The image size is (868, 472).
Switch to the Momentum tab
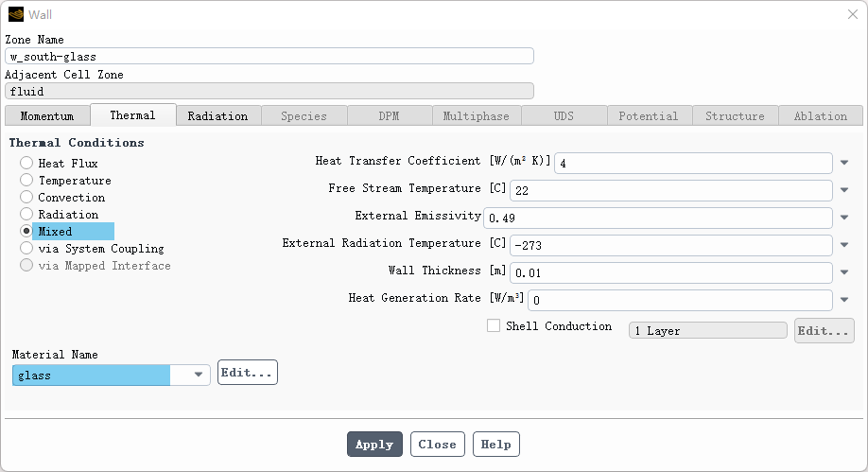coord(47,116)
